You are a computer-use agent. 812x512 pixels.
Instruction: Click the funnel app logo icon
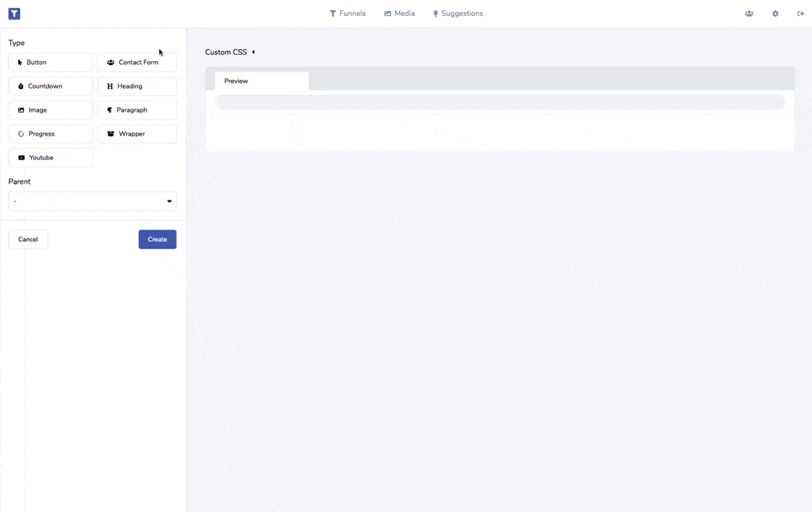(x=14, y=13)
